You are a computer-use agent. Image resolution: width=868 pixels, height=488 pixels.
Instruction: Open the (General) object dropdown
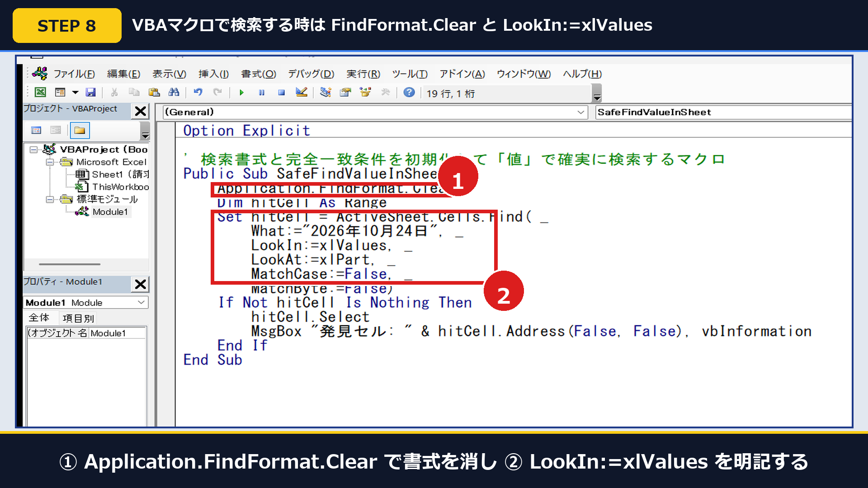tap(581, 112)
